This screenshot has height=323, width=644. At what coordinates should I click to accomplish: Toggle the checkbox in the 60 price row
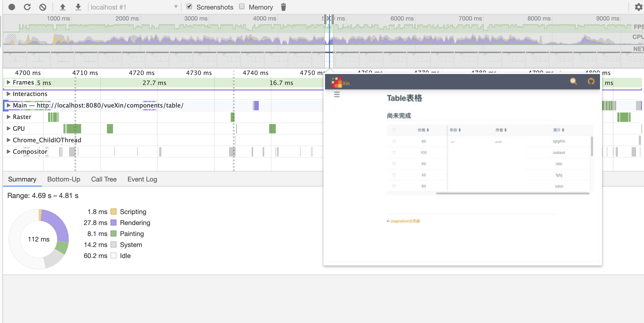click(394, 164)
